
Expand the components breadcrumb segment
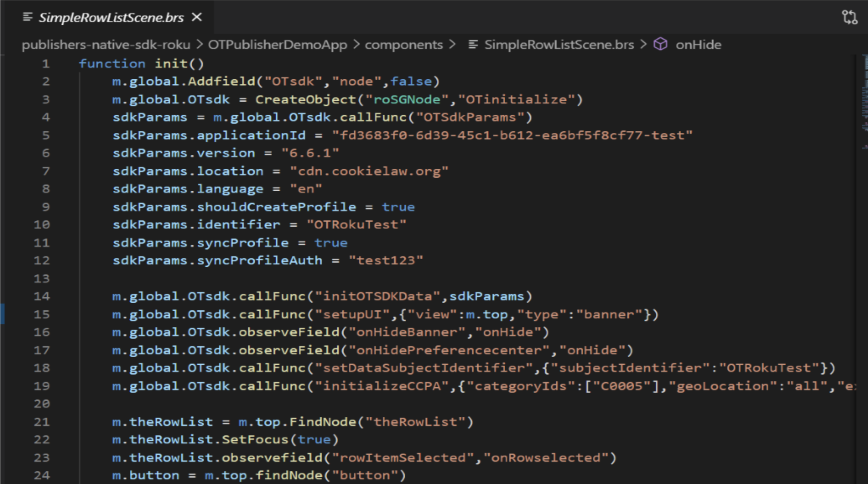click(x=404, y=45)
